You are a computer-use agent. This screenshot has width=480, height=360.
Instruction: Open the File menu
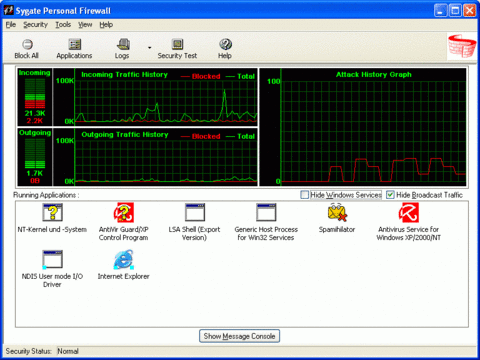pyautogui.click(x=11, y=25)
